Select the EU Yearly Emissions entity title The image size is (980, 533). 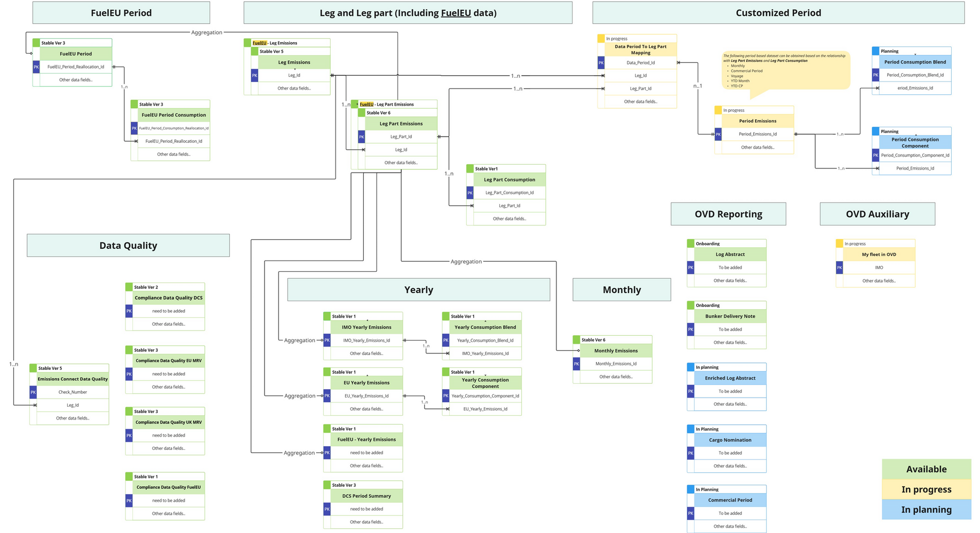(366, 383)
